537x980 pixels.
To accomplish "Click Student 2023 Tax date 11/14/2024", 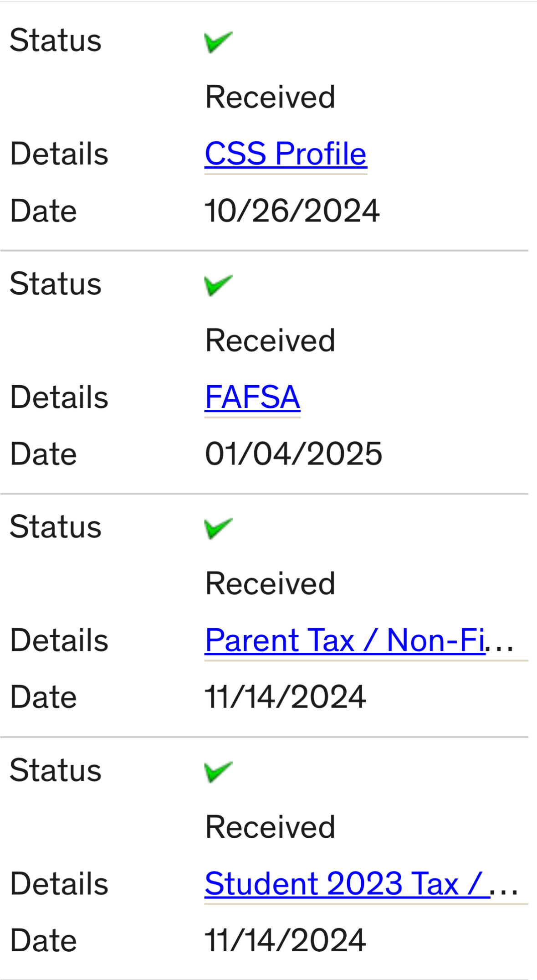I will [285, 940].
